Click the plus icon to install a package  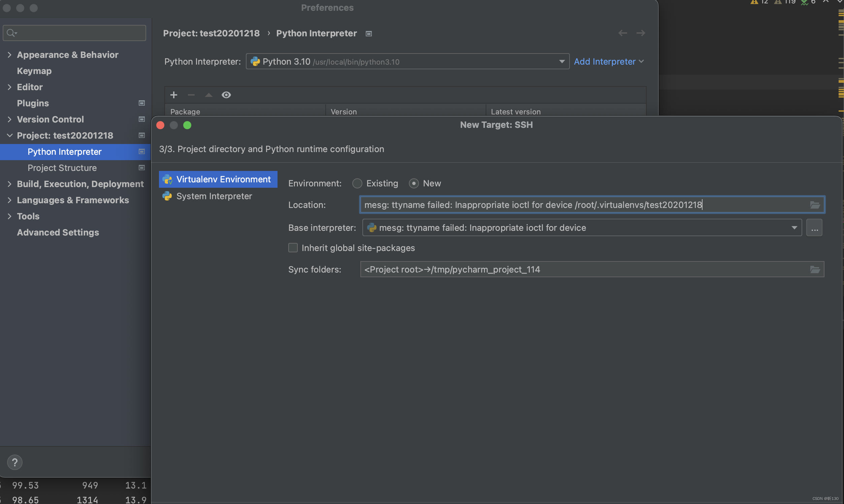[x=174, y=95]
